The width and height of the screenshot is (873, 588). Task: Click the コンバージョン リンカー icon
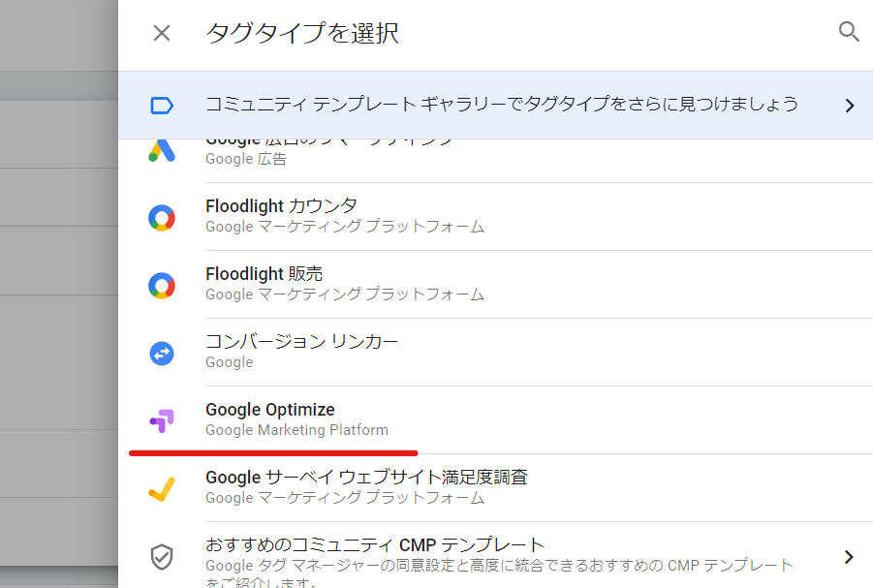click(162, 353)
